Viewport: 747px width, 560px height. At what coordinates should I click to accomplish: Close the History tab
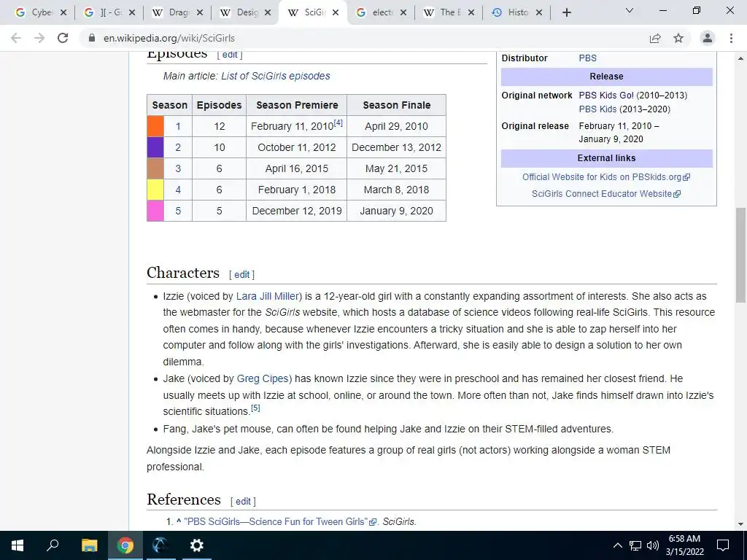point(539,13)
